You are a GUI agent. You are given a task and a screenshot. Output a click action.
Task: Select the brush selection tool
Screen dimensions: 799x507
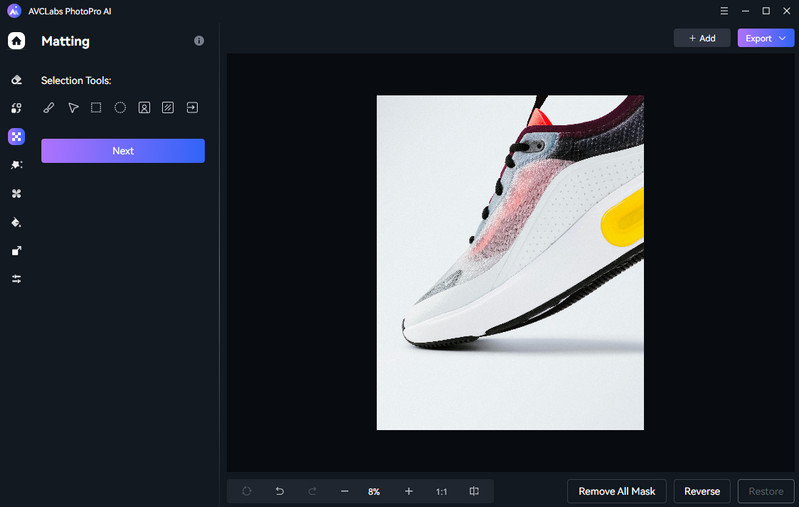click(48, 108)
